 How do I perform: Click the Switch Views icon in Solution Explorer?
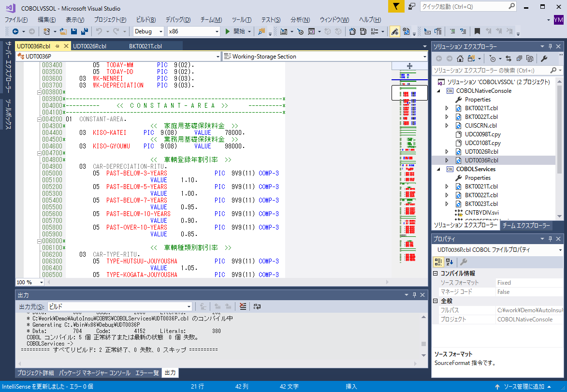click(471, 58)
